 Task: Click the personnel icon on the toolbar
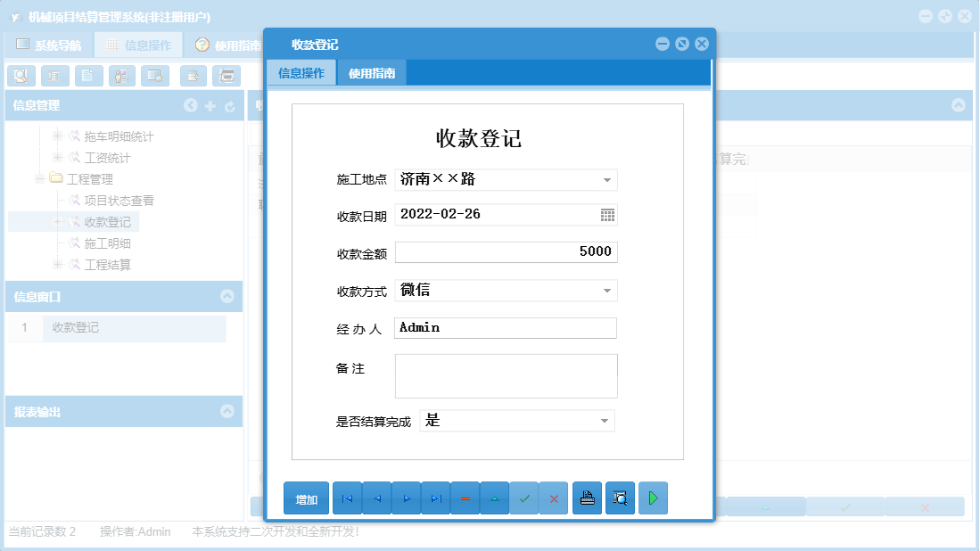coord(120,76)
